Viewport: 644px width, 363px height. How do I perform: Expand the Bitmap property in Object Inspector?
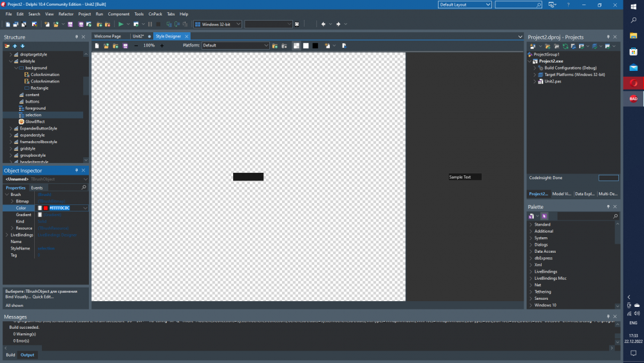point(12,201)
